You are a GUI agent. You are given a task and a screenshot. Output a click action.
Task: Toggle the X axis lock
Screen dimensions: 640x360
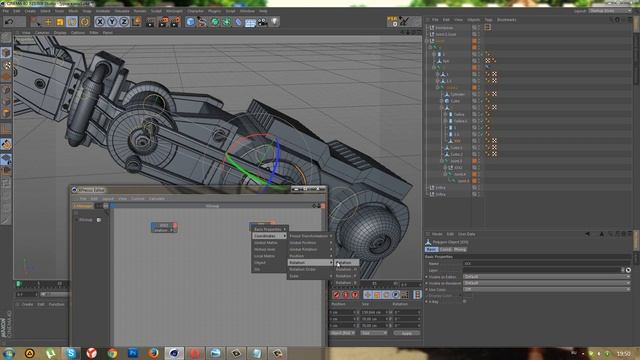tap(100, 22)
